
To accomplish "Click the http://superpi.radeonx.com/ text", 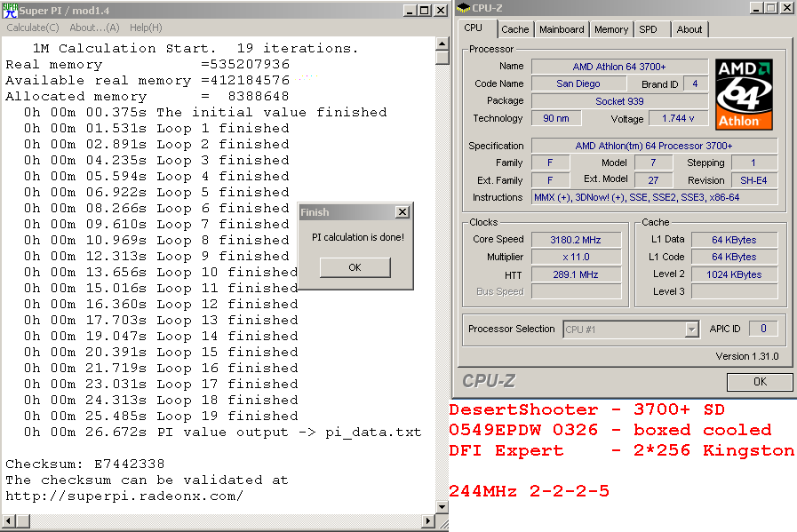I will coord(124,496).
